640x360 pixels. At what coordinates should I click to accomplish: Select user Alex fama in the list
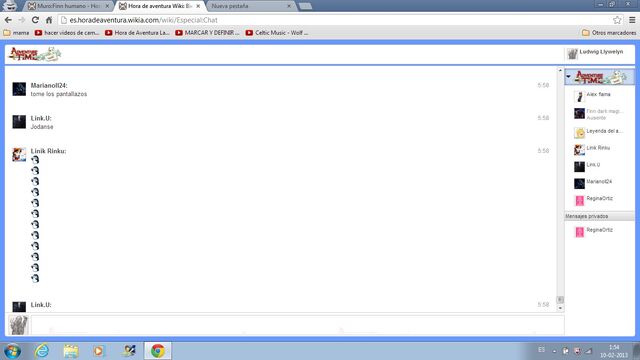[599, 96]
